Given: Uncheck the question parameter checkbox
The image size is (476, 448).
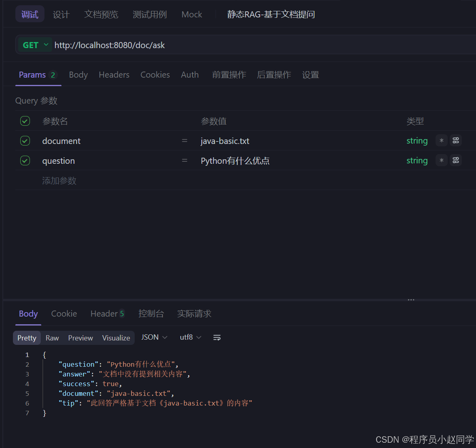Looking at the screenshot, I should (x=25, y=161).
